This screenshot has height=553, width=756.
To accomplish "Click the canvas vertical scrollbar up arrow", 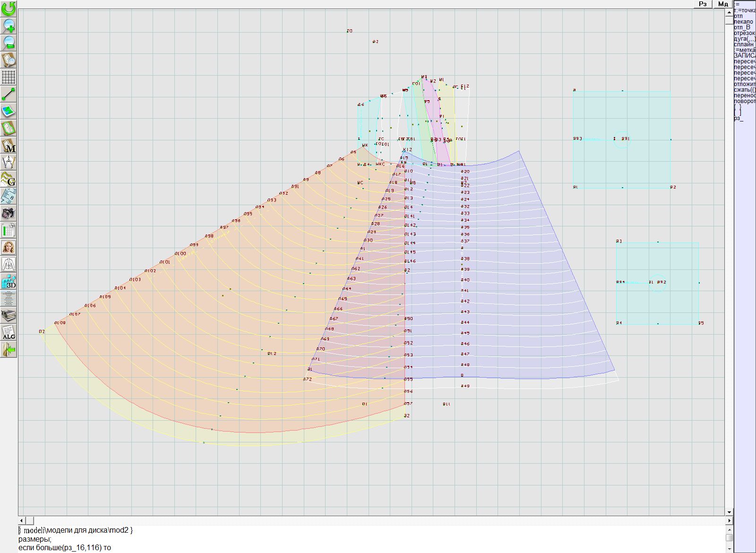I will tap(730, 11).
